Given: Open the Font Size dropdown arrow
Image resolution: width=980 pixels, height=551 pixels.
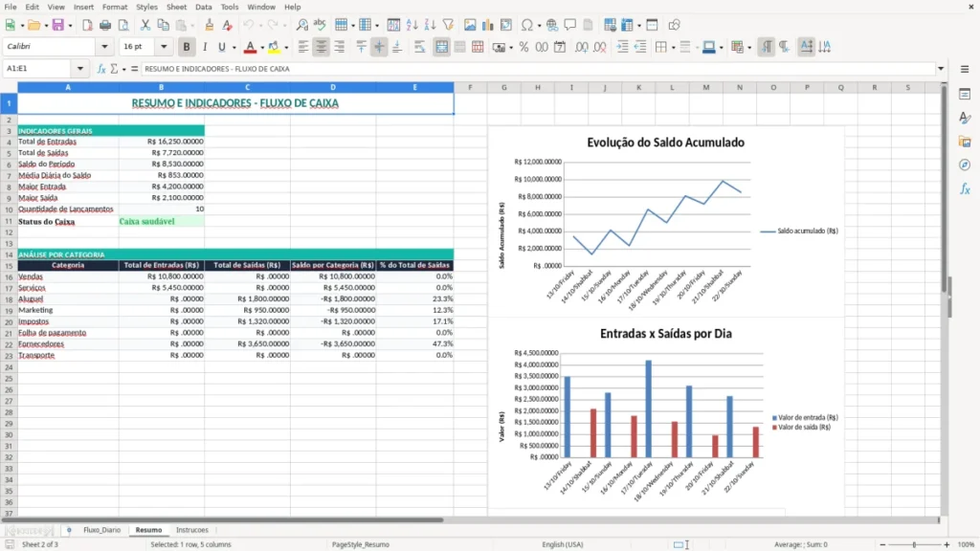Looking at the screenshot, I should [x=164, y=46].
